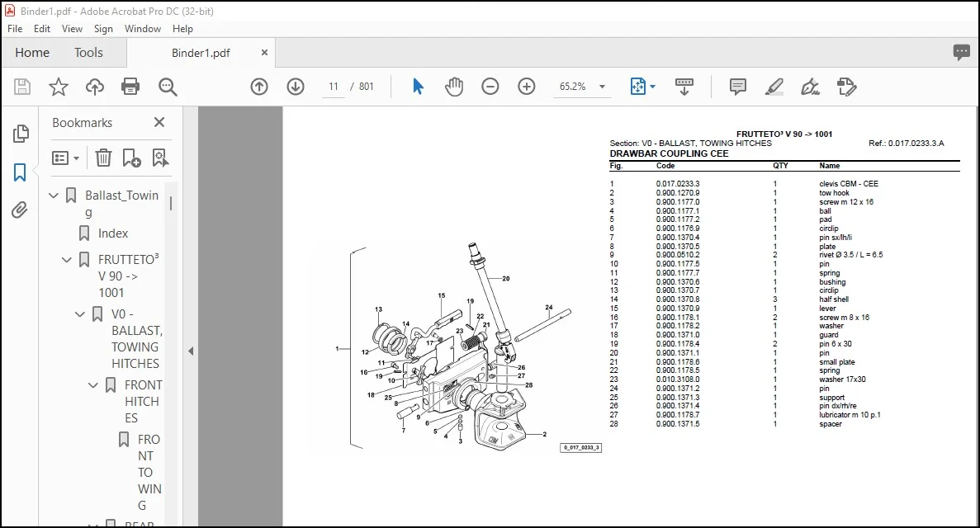
Task: Click the Save file icon
Action: 21,87
